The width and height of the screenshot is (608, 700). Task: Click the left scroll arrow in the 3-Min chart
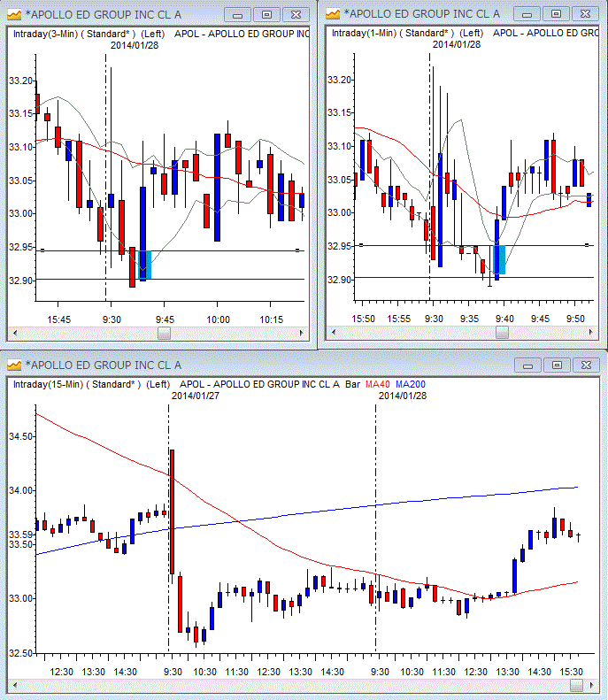click(15, 333)
